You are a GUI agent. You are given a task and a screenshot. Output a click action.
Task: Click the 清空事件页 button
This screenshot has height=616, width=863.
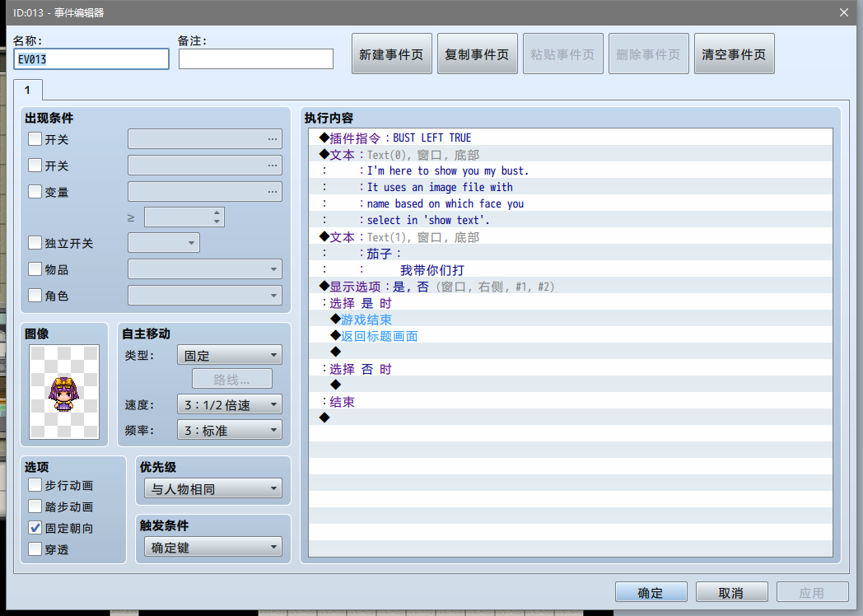(x=735, y=54)
